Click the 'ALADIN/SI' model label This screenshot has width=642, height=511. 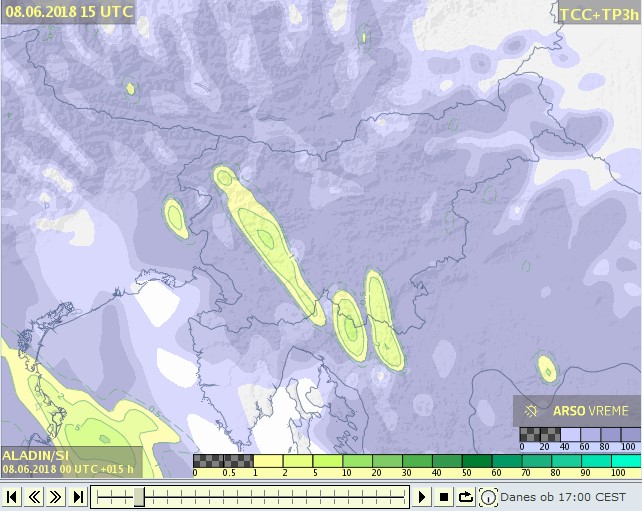pyautogui.click(x=36, y=455)
